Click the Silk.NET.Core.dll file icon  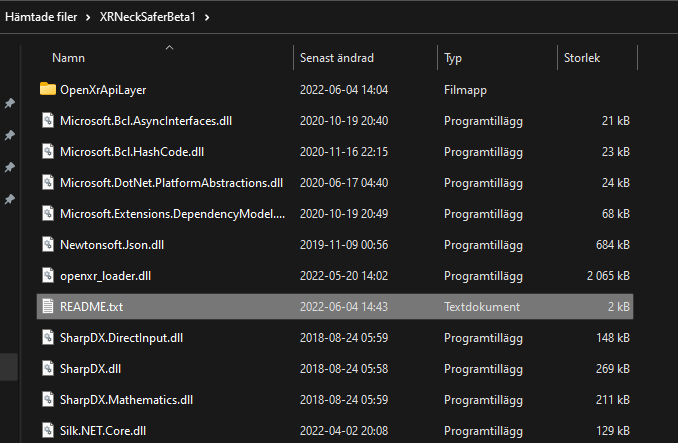(x=48, y=430)
